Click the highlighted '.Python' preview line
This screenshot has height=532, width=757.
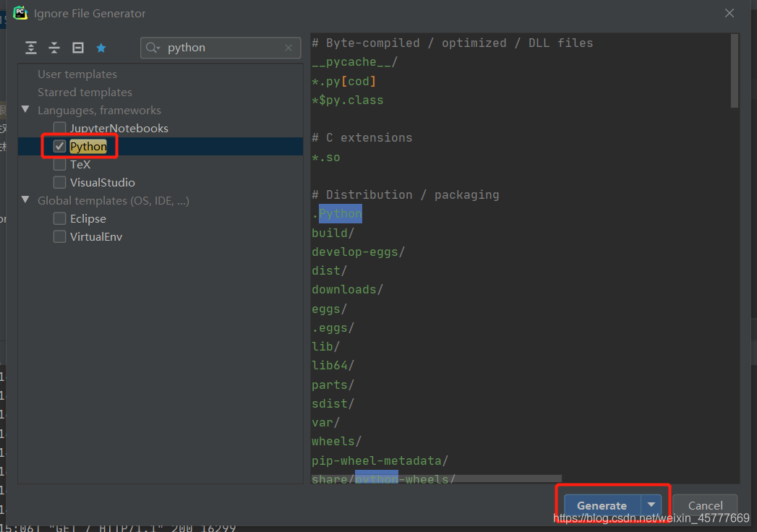(337, 213)
